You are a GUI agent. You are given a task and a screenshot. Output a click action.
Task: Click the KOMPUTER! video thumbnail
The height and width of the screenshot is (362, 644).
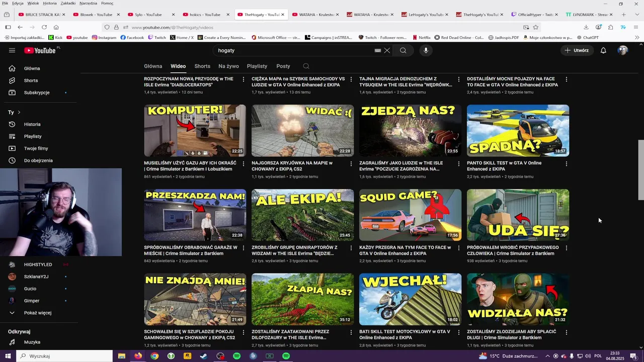195,131
